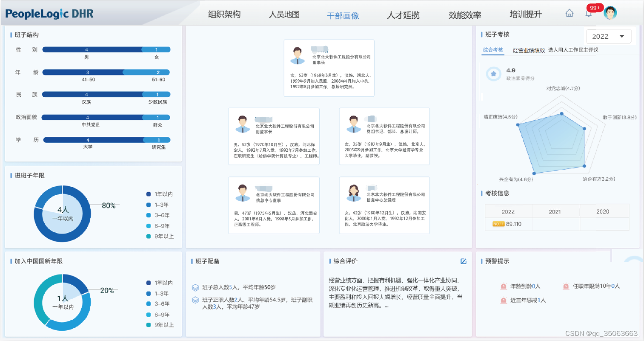Open notifications via the 99+ bell icon
This screenshot has height=341, width=644.
tap(589, 14)
